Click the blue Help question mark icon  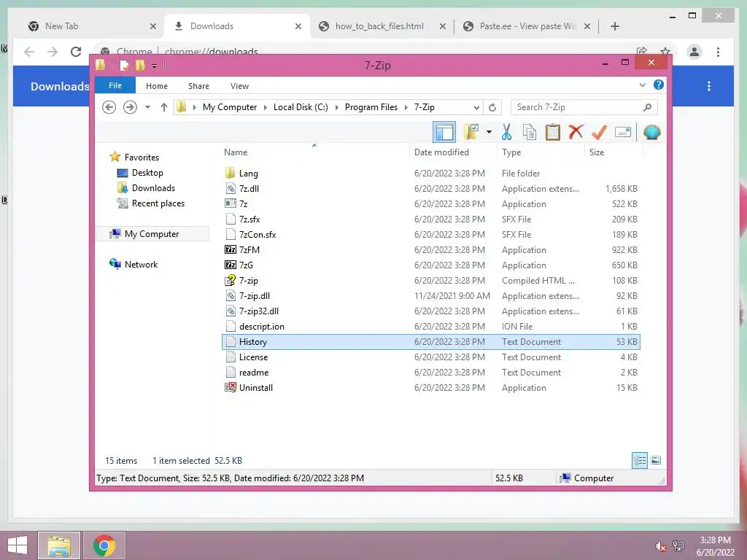pos(659,85)
